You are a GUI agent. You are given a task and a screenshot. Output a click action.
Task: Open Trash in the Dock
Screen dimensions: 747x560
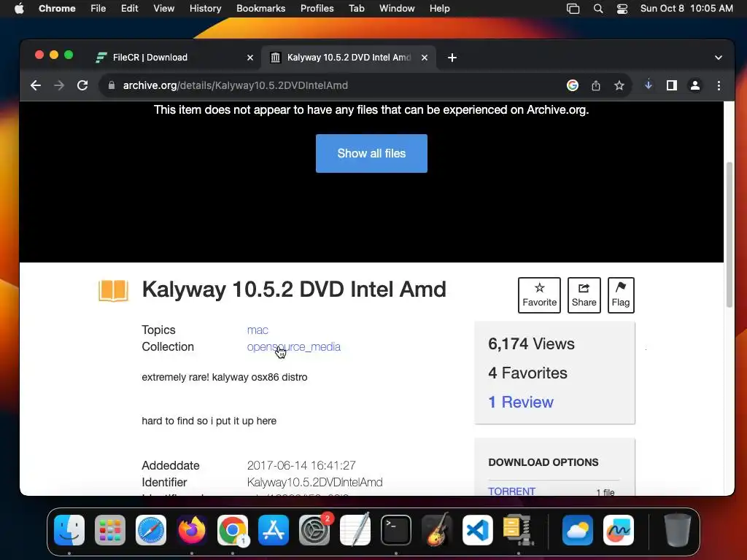[x=678, y=530]
